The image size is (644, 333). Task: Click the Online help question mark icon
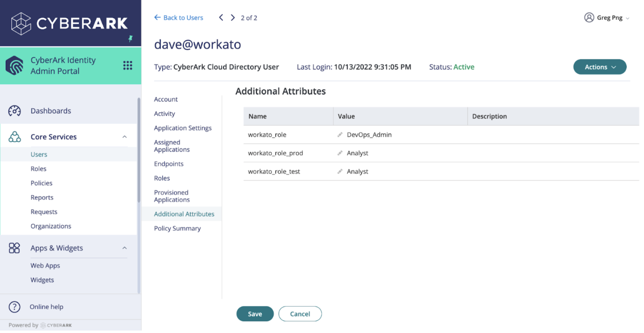[15, 307]
